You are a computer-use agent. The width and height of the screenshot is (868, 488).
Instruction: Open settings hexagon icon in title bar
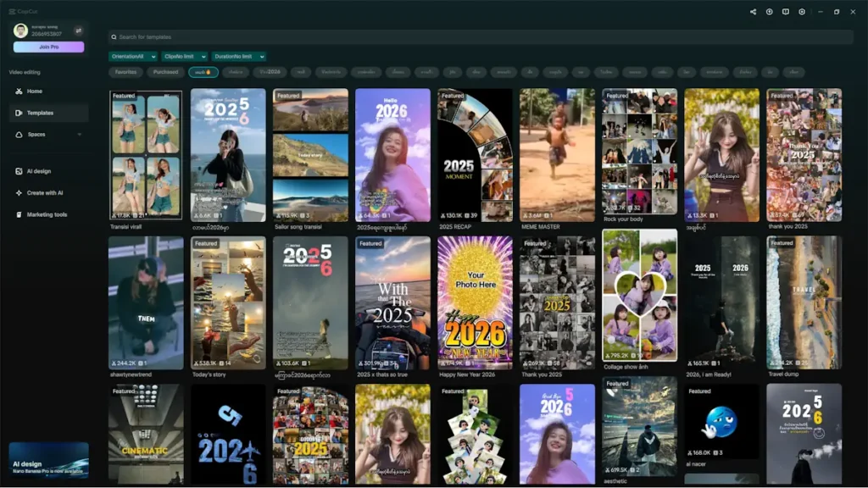coord(802,12)
